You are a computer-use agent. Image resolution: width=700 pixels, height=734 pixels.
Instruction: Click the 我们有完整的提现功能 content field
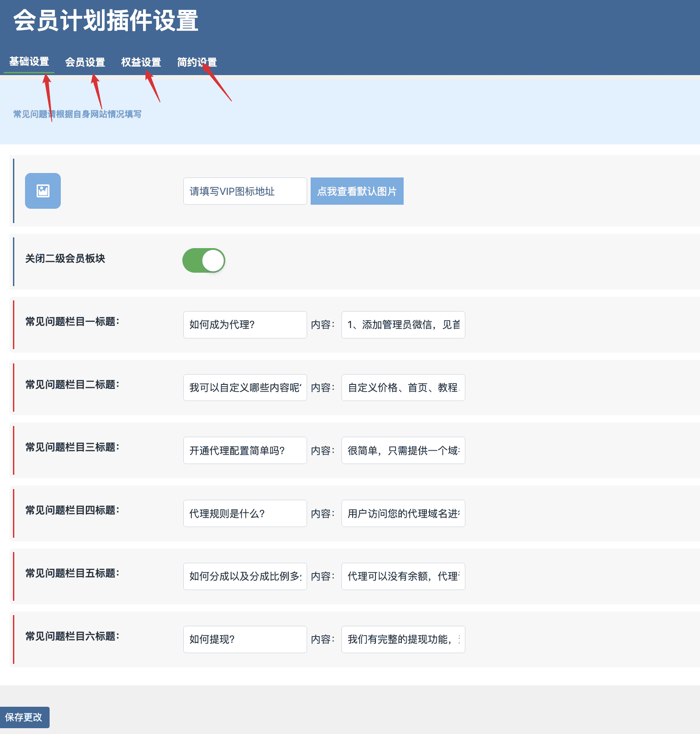click(x=403, y=639)
